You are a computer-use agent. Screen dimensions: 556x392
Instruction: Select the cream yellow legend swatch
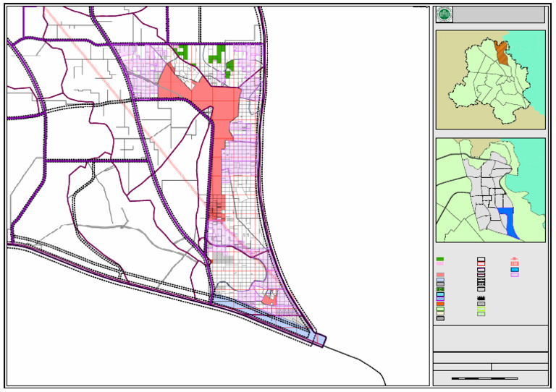pos(440,313)
